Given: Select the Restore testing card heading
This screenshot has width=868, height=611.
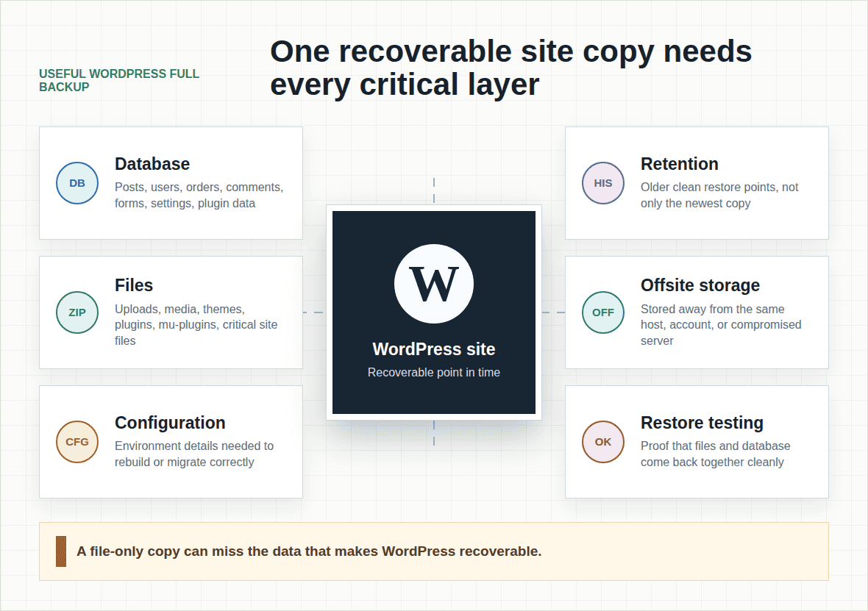Looking at the screenshot, I should [x=702, y=422].
